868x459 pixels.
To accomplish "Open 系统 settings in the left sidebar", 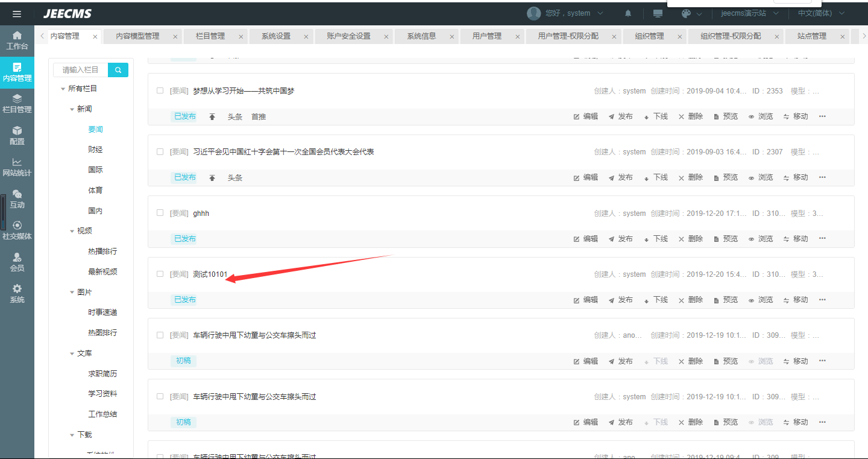I will click(x=17, y=294).
